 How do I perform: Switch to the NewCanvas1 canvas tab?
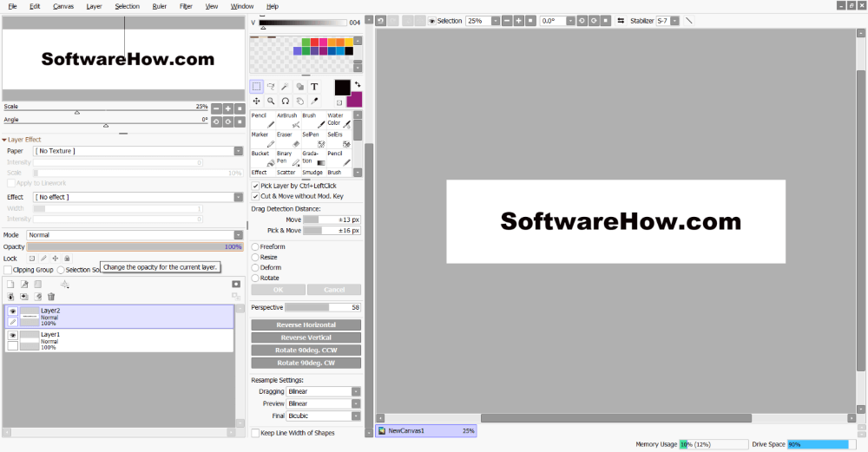click(x=425, y=430)
